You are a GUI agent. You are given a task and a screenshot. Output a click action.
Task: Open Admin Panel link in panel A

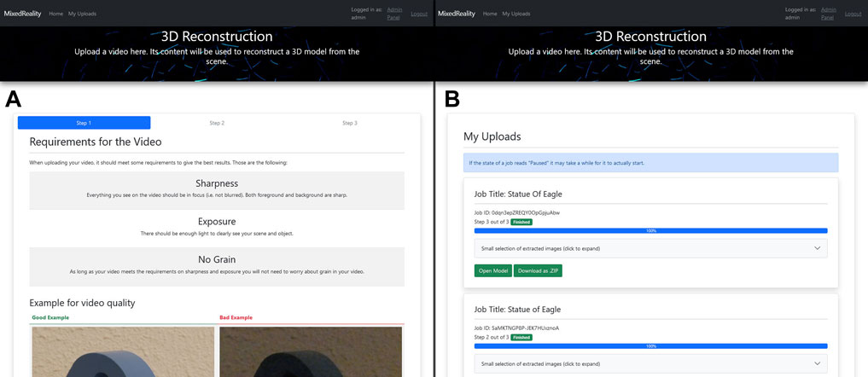point(394,14)
